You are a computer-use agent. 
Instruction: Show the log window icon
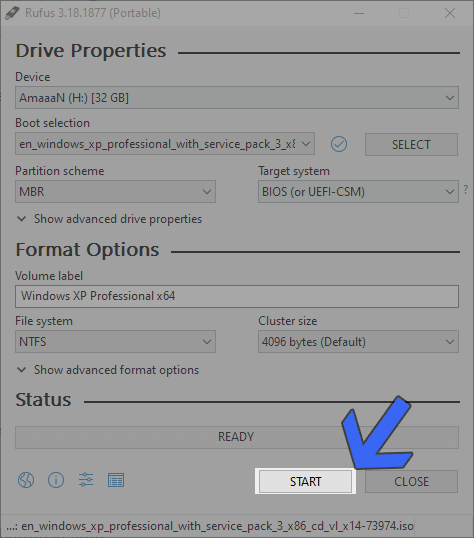pos(116,480)
